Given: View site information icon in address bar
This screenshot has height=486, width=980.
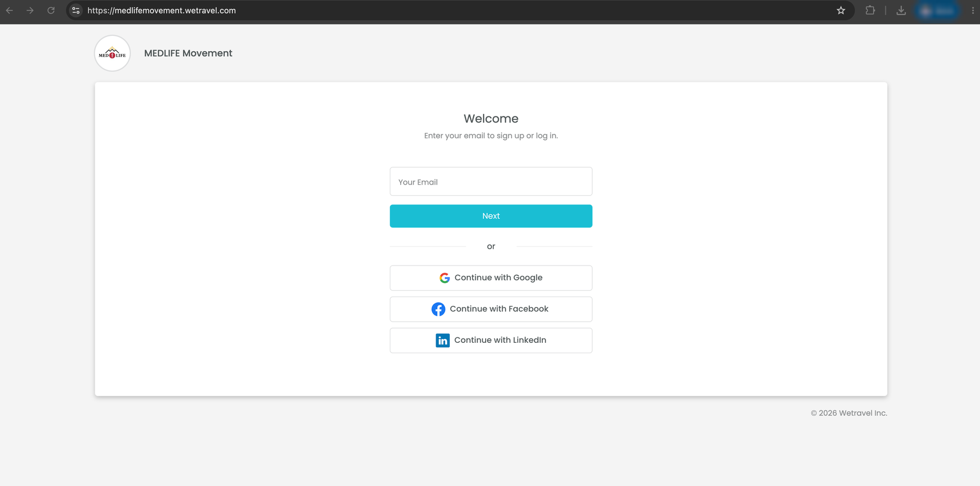Looking at the screenshot, I should [76, 10].
